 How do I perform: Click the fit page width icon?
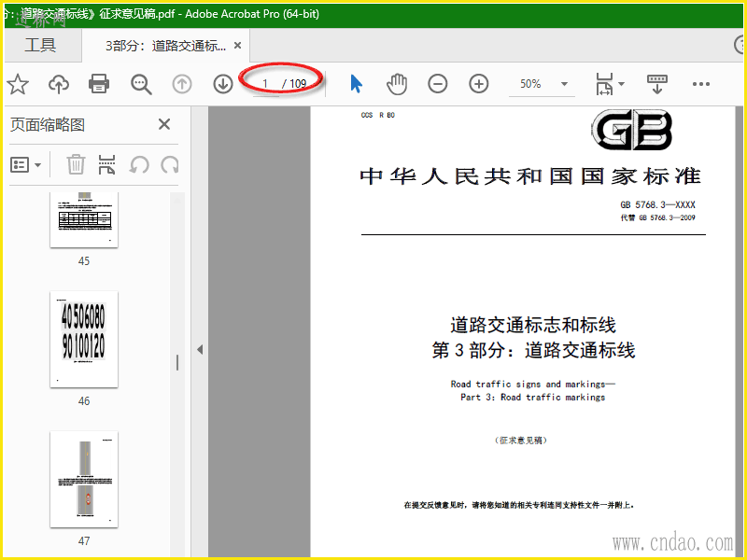(604, 84)
